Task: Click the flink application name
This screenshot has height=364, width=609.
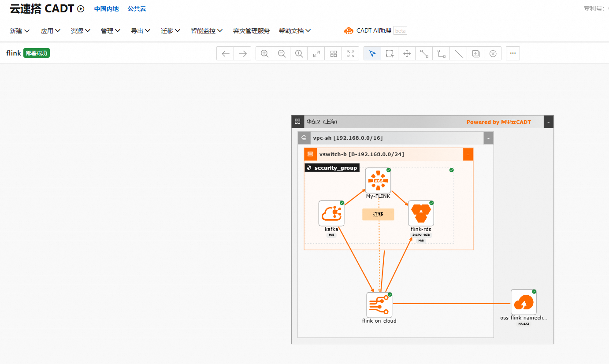Action: (x=14, y=53)
